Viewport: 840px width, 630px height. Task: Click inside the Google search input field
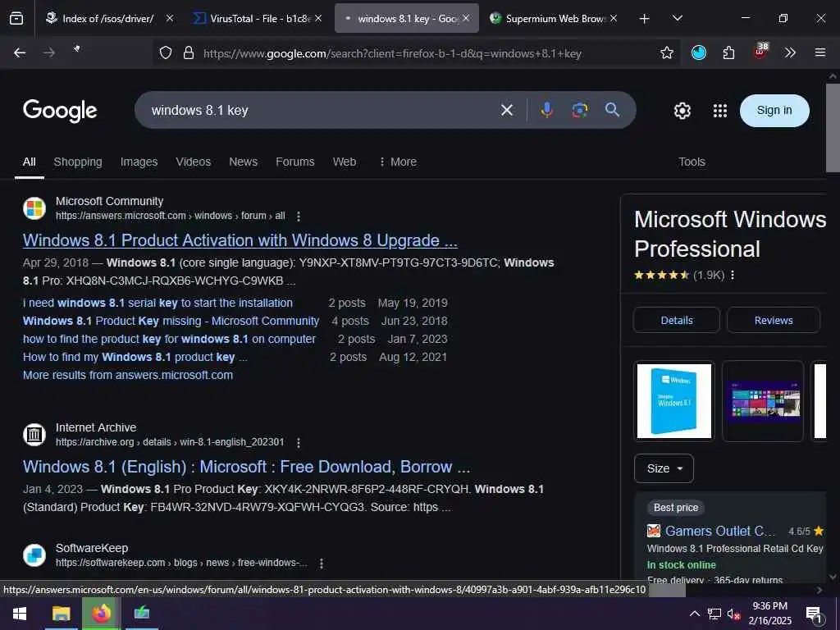(322, 111)
